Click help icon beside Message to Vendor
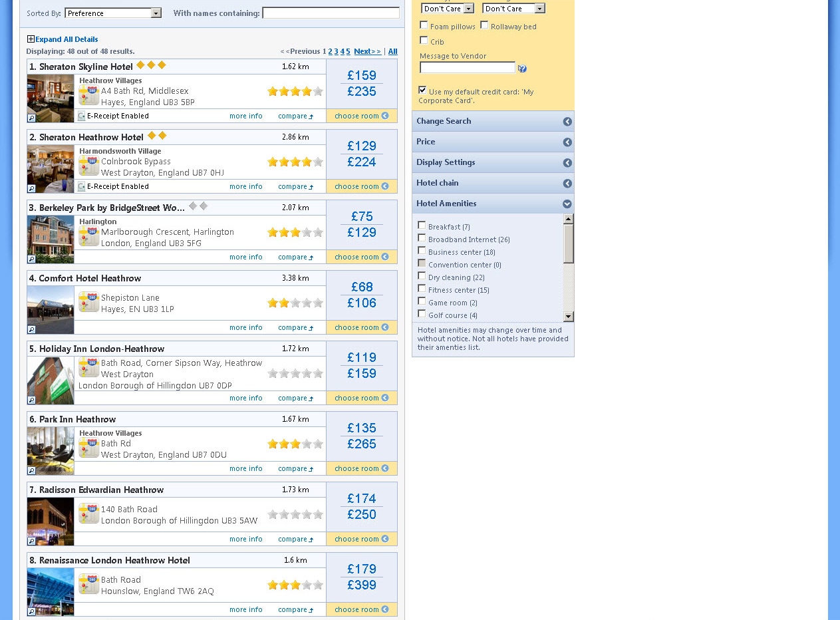 coord(522,69)
